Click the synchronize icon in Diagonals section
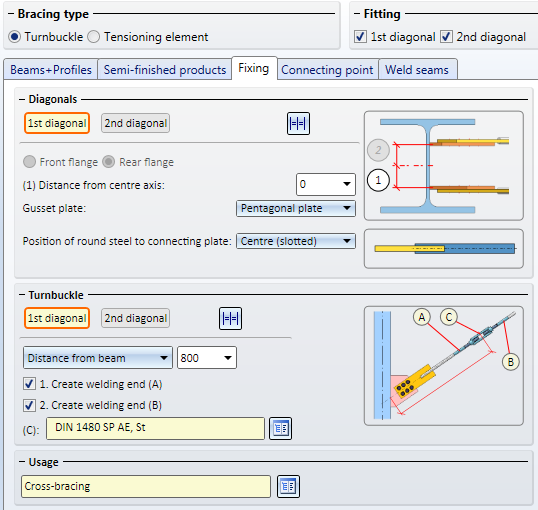Screen dimensions: 538x510 pos(298,124)
